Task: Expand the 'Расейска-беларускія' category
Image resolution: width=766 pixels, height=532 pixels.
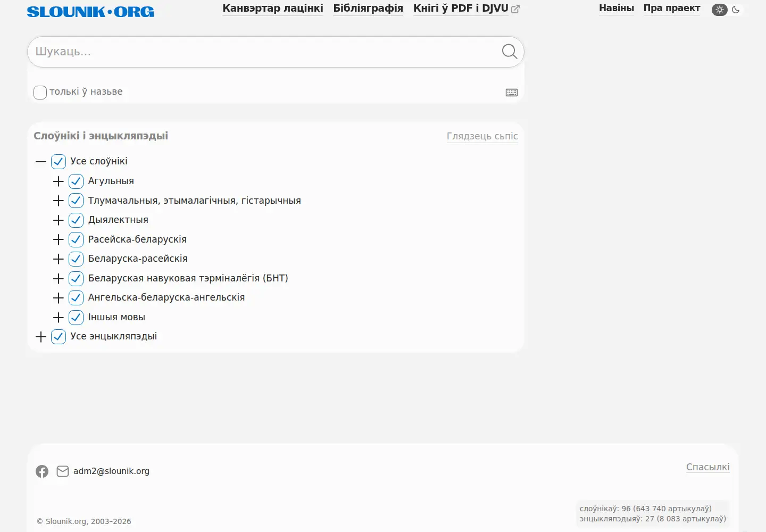Action: pyautogui.click(x=59, y=239)
